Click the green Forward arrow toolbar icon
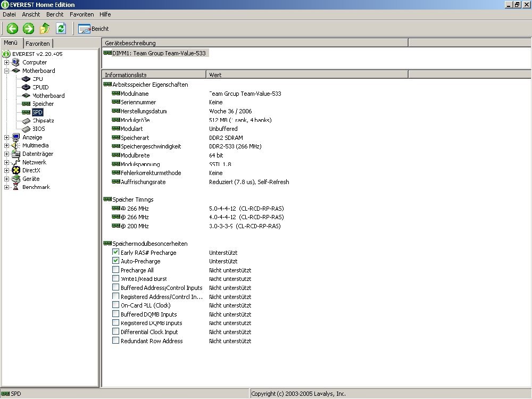 (29, 29)
